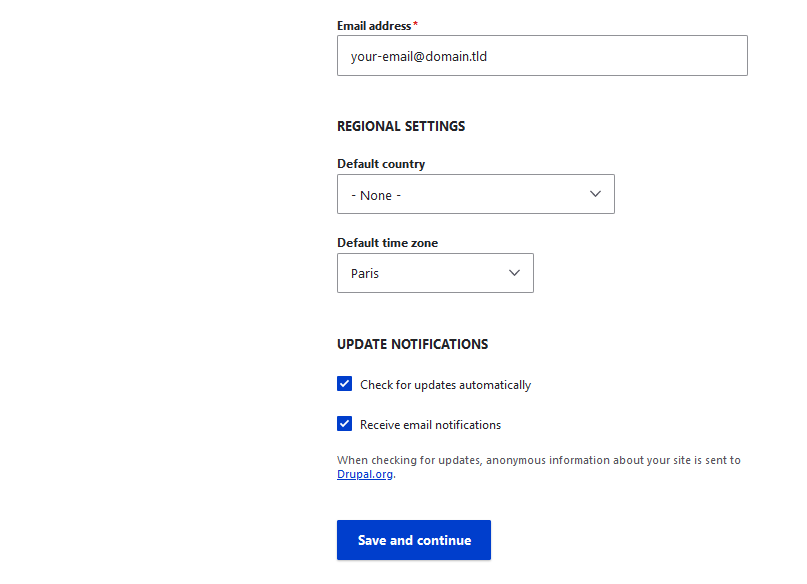Open the Default country dropdown chevron
807x584 pixels.
[595, 194]
